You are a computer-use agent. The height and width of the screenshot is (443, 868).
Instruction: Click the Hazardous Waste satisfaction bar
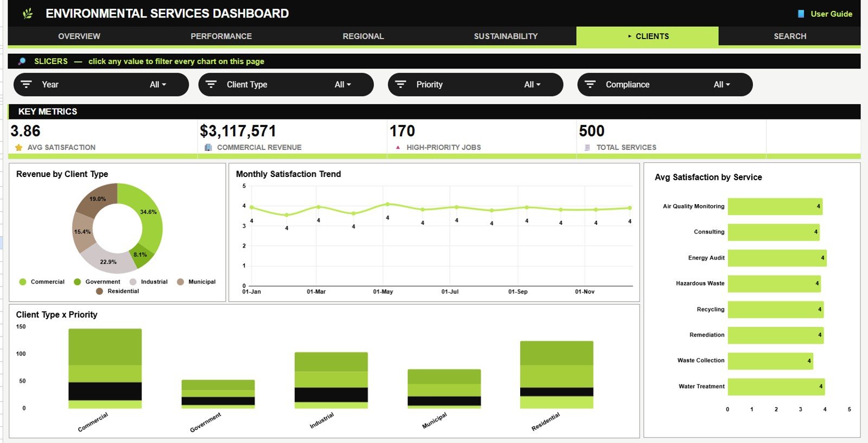(x=774, y=283)
